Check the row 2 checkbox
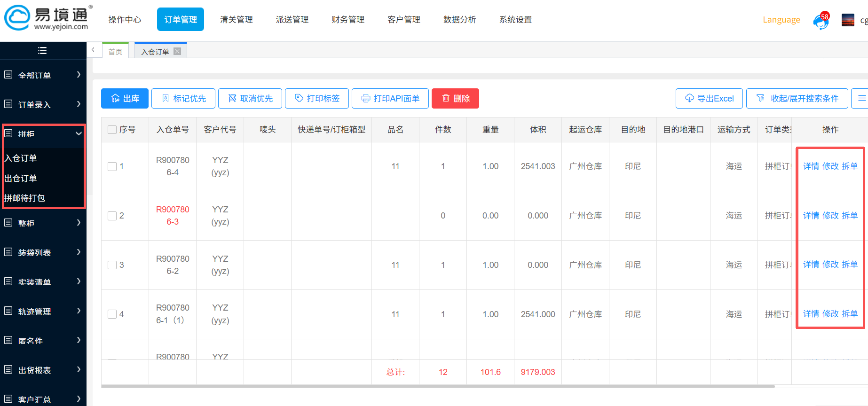Screen dimensions: 868x406 point(112,216)
